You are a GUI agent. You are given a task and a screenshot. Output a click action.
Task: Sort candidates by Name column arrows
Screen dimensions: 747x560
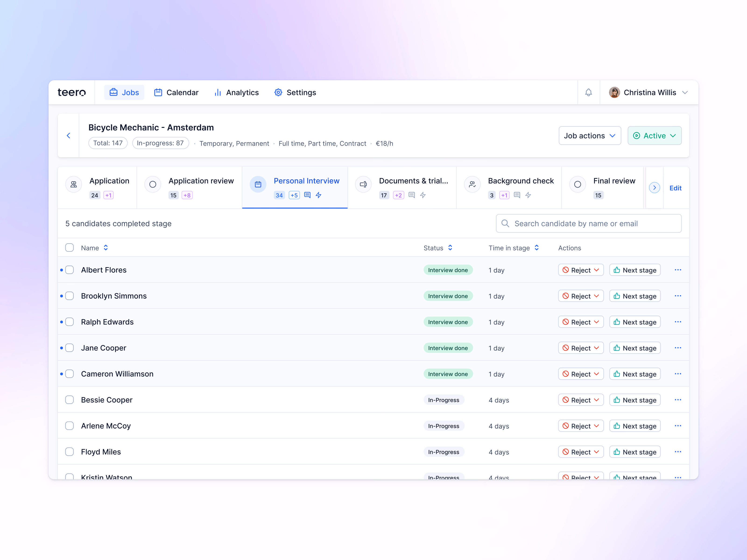point(106,248)
